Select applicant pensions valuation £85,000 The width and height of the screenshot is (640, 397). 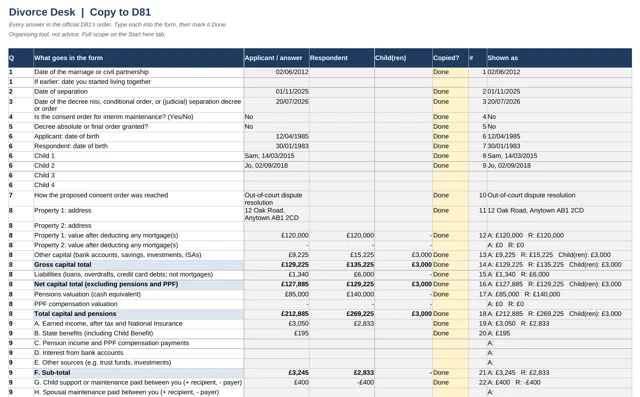pos(276,295)
